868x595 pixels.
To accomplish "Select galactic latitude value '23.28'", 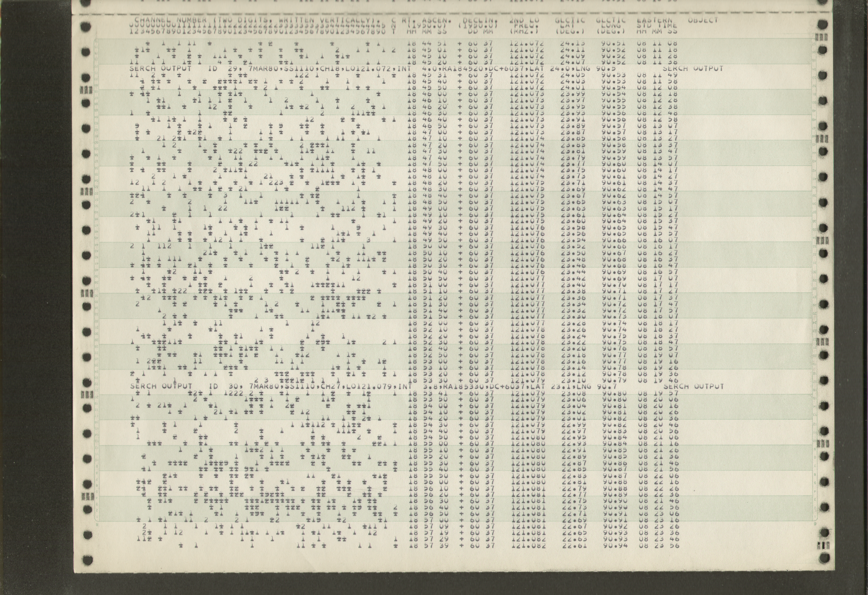I will 573,323.
